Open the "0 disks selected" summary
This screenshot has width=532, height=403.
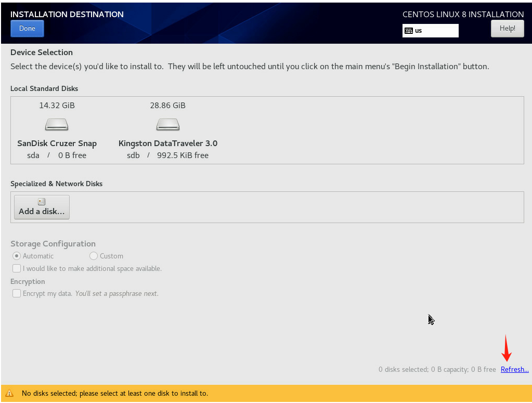click(437, 370)
